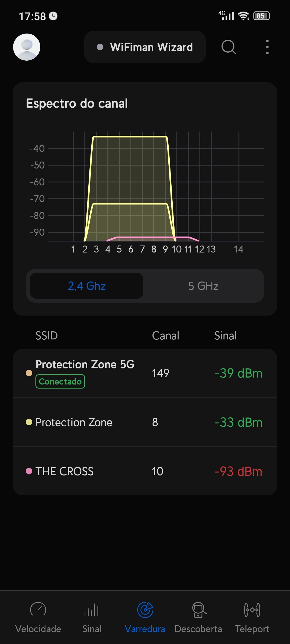The width and height of the screenshot is (290, 644).
Task: Open the WiFiman Wizard selector
Action: coord(145,47)
